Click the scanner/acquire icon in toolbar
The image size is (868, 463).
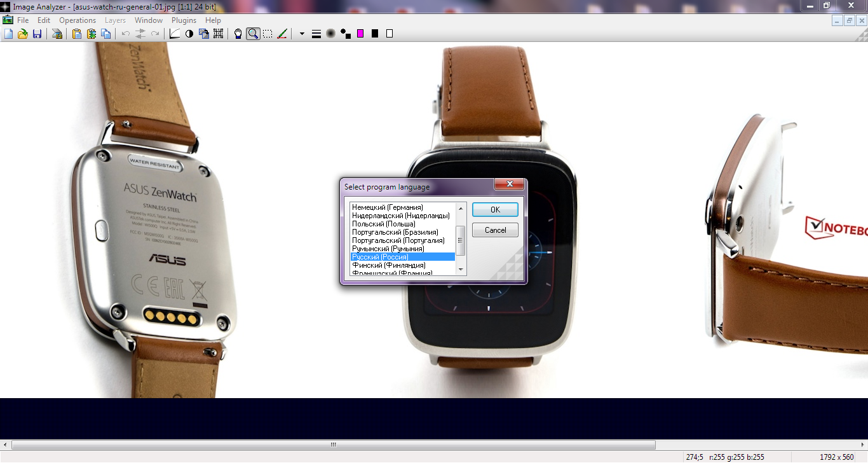57,34
